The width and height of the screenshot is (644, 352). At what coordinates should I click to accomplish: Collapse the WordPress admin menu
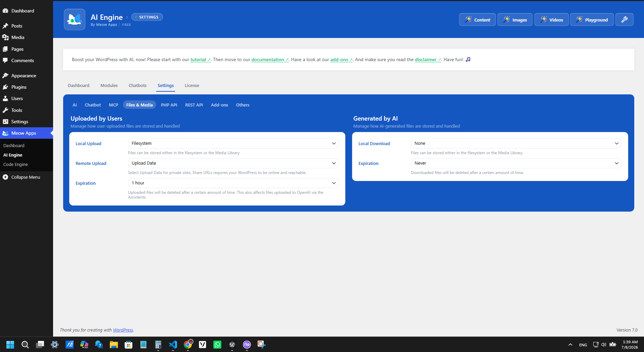26,177
